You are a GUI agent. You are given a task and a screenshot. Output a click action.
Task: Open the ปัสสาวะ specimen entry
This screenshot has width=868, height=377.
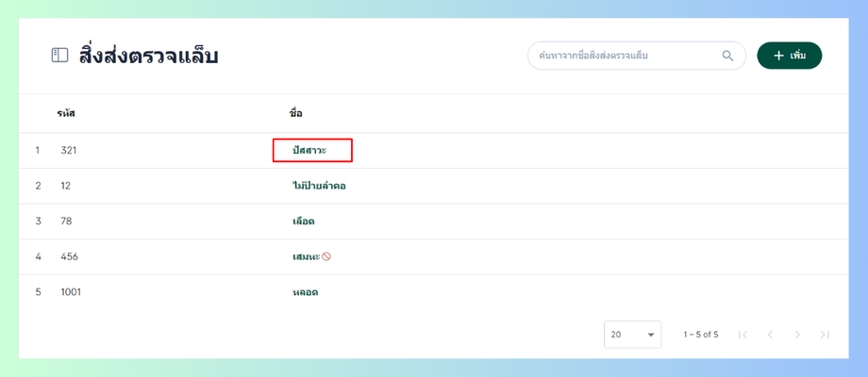click(x=309, y=151)
